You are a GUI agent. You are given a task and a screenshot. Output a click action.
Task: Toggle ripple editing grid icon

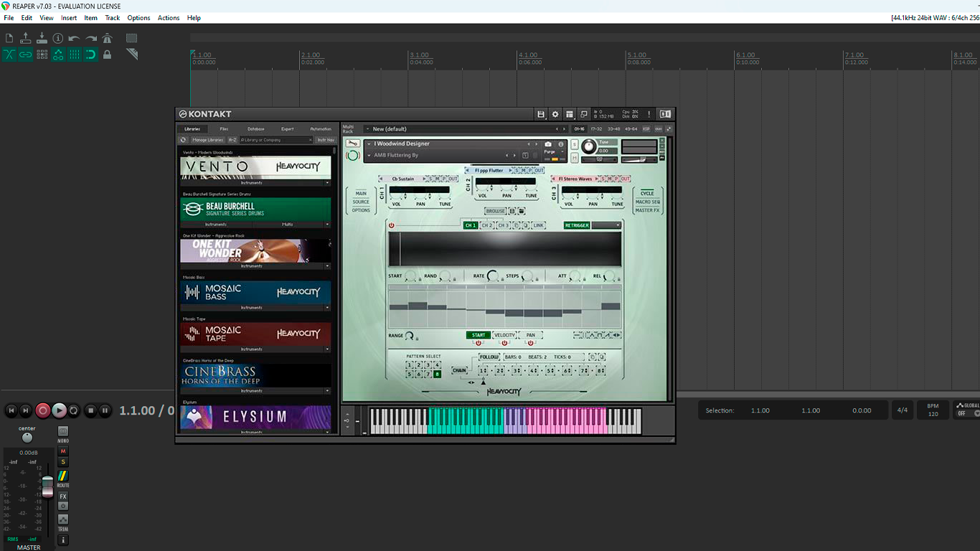[42, 55]
